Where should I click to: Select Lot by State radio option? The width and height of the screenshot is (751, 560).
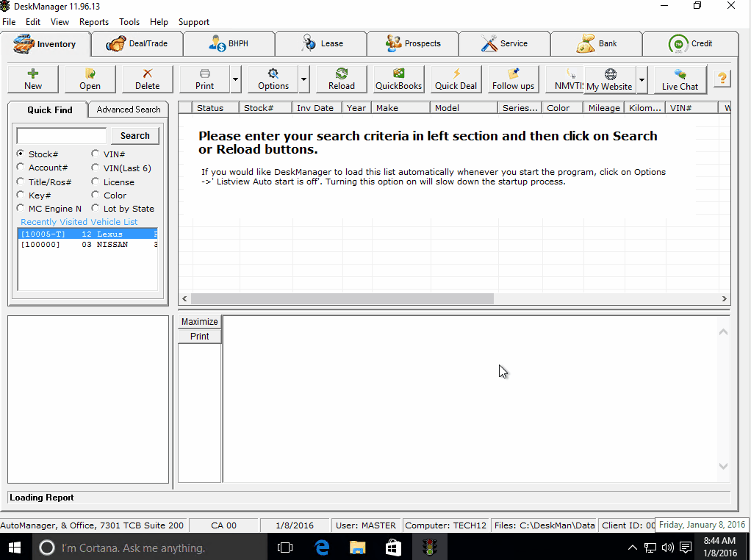95,208
